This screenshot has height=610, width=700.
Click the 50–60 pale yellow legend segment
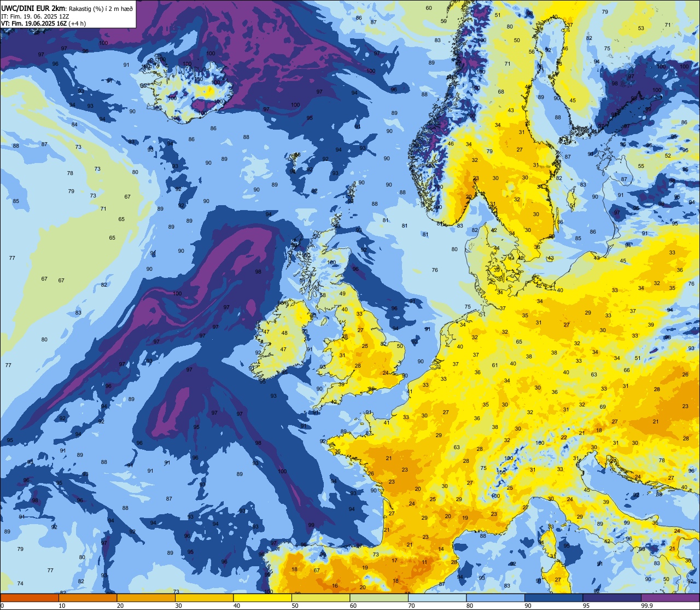320,598
